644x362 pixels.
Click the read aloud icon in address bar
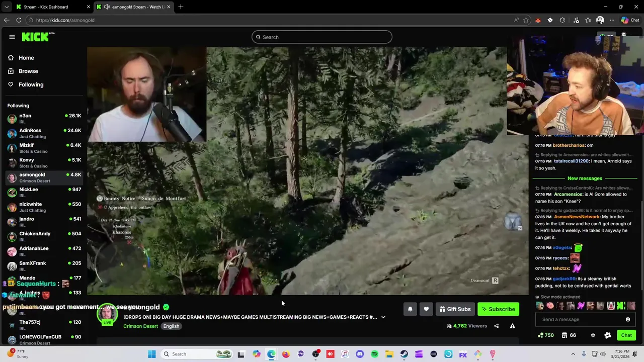[517, 20]
